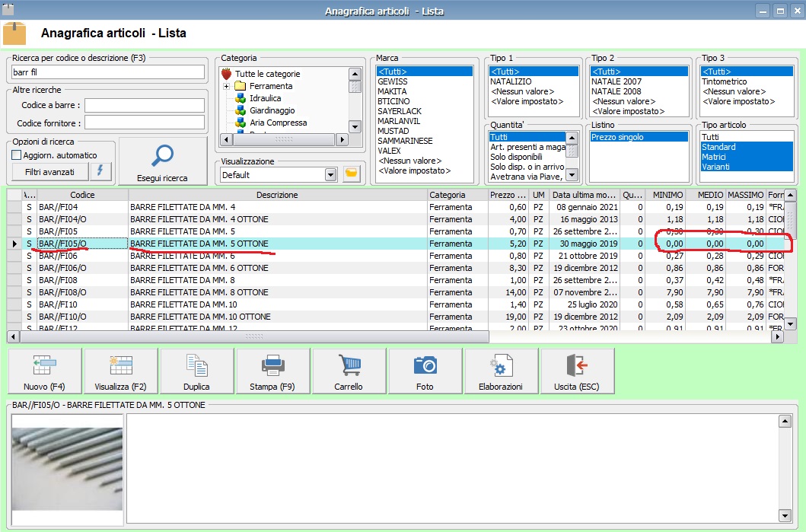This screenshot has height=532, width=806.
Task: Select Idraulica in the category tree
Action: (x=265, y=98)
